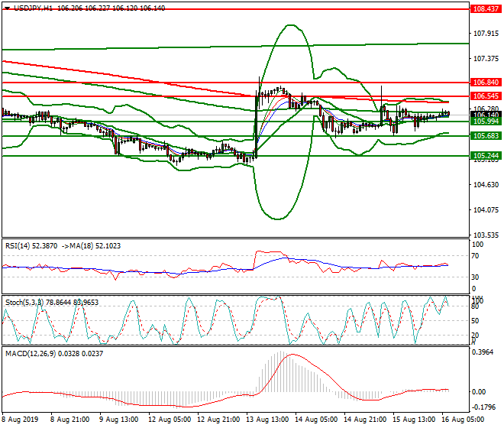Image resolution: width=504 pixels, height=428 pixels.
Task: Click the 15 Aug 13:00 time label
Action: (x=414, y=420)
